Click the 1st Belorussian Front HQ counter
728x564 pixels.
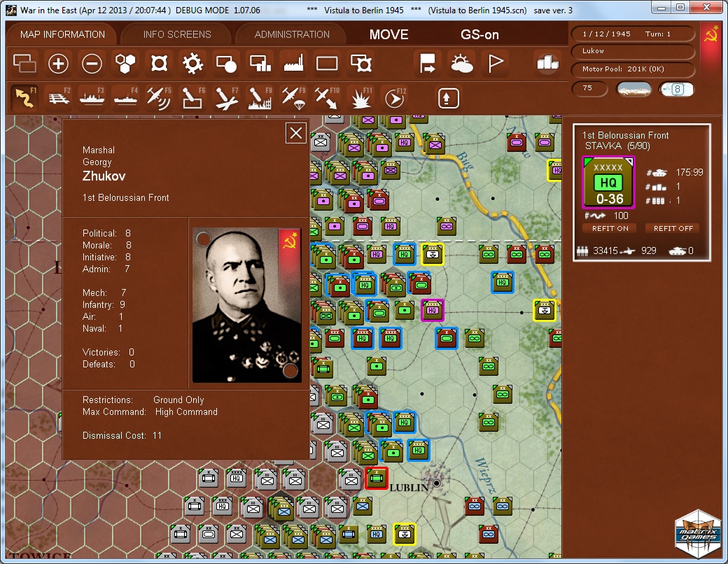608,182
